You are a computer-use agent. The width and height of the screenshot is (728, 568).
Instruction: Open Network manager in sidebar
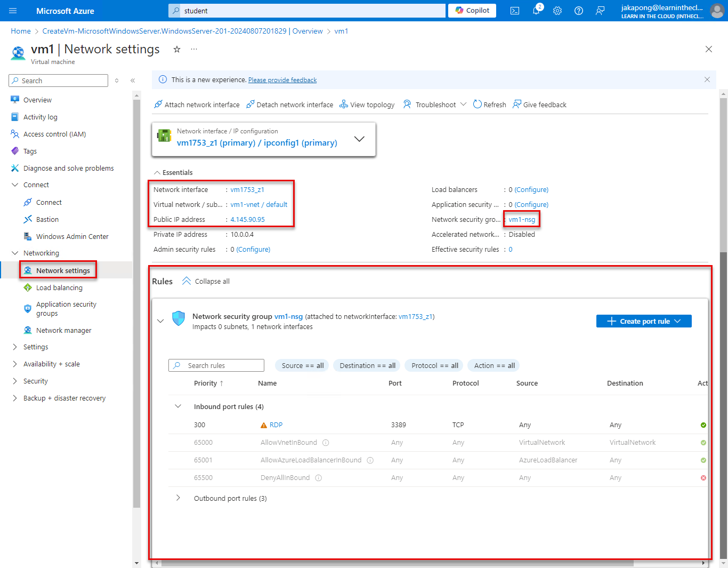point(63,330)
